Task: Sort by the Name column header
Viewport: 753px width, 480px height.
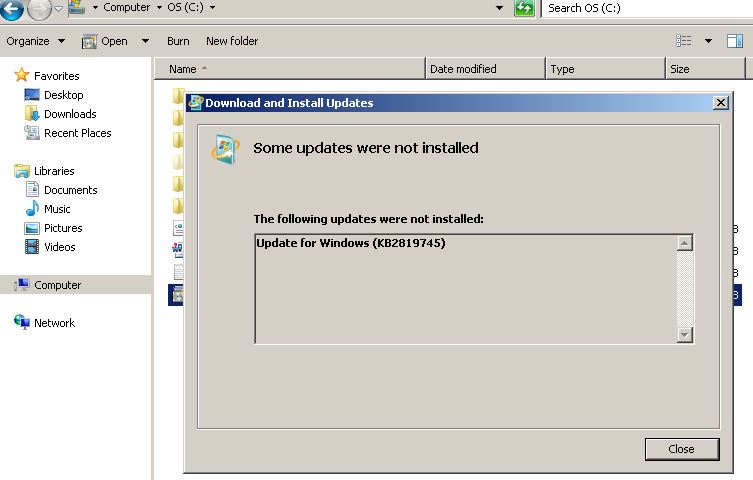Action: [290, 69]
